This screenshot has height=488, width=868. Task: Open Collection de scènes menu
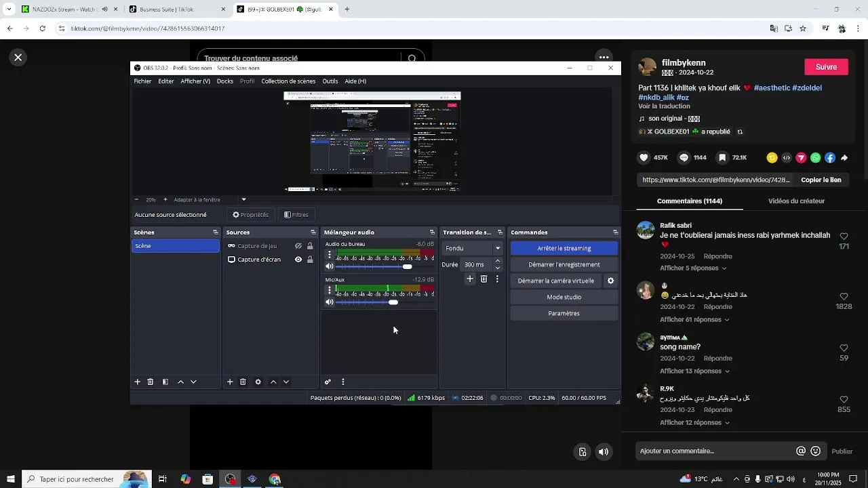pos(288,81)
